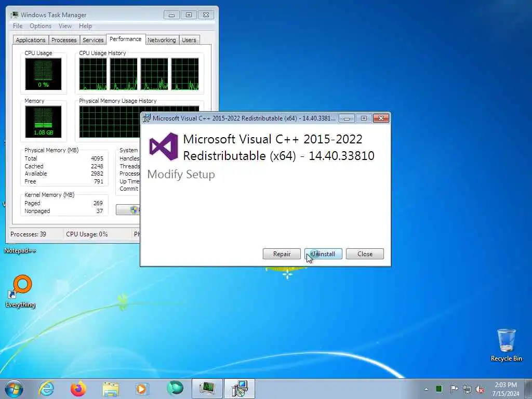Click the Memory 1.08 GB meter
The image size is (532, 399).
tap(43, 122)
